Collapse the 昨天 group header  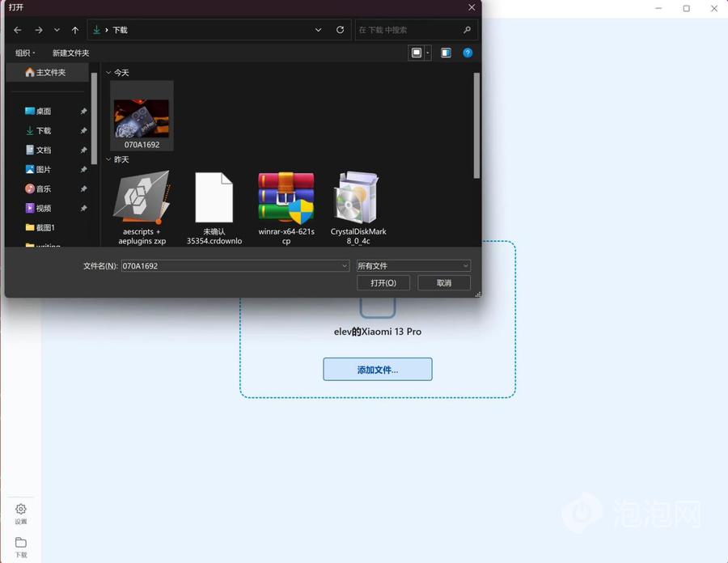click(109, 160)
